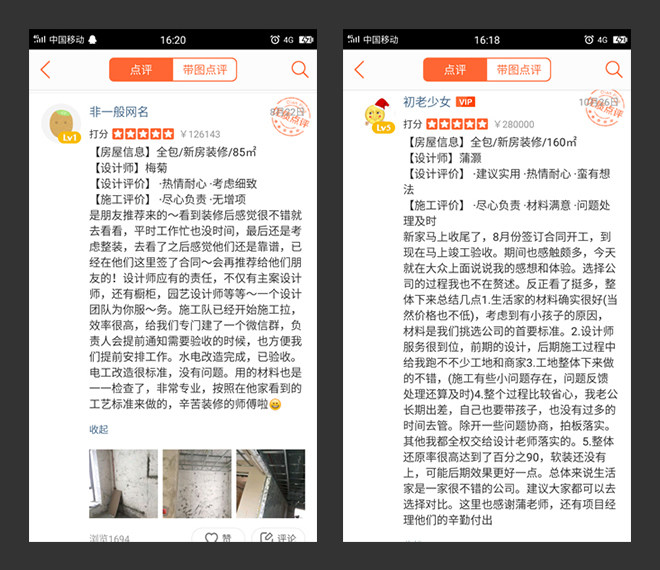Tap 【房屋信息】全包/新房装修/160㎡ line
Screen dimensions: 660x570
coord(490,142)
